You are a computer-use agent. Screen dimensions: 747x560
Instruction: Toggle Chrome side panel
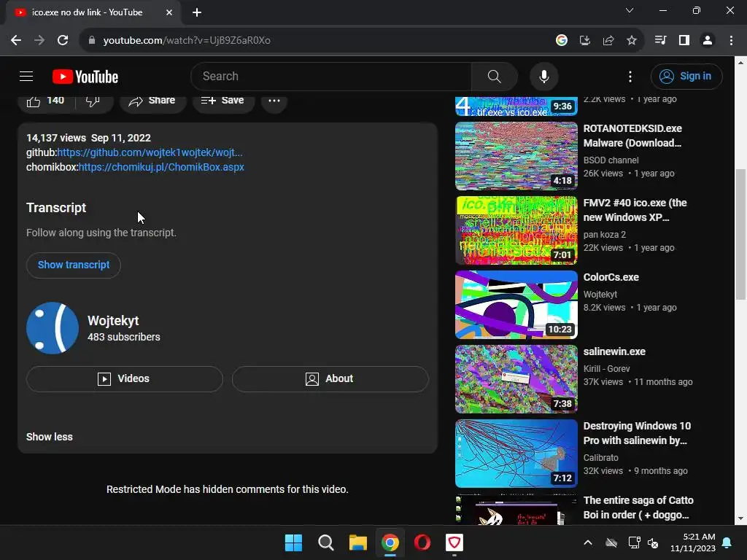pyautogui.click(x=684, y=41)
